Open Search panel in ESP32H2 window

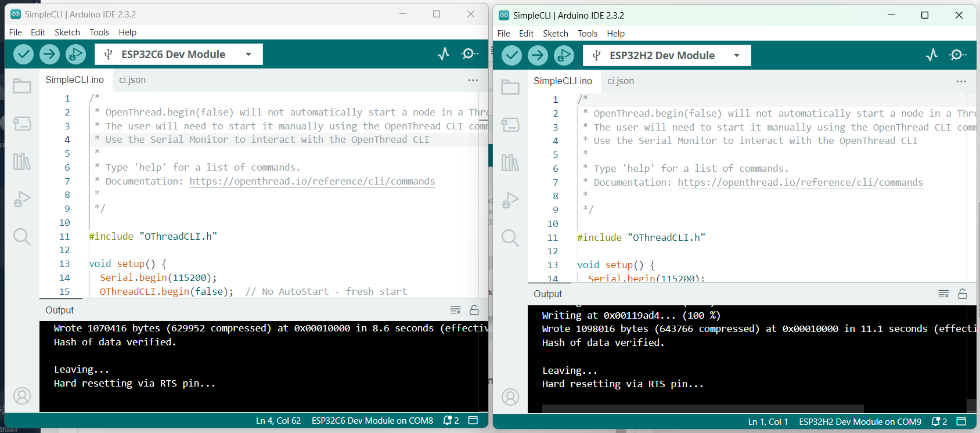(510, 238)
